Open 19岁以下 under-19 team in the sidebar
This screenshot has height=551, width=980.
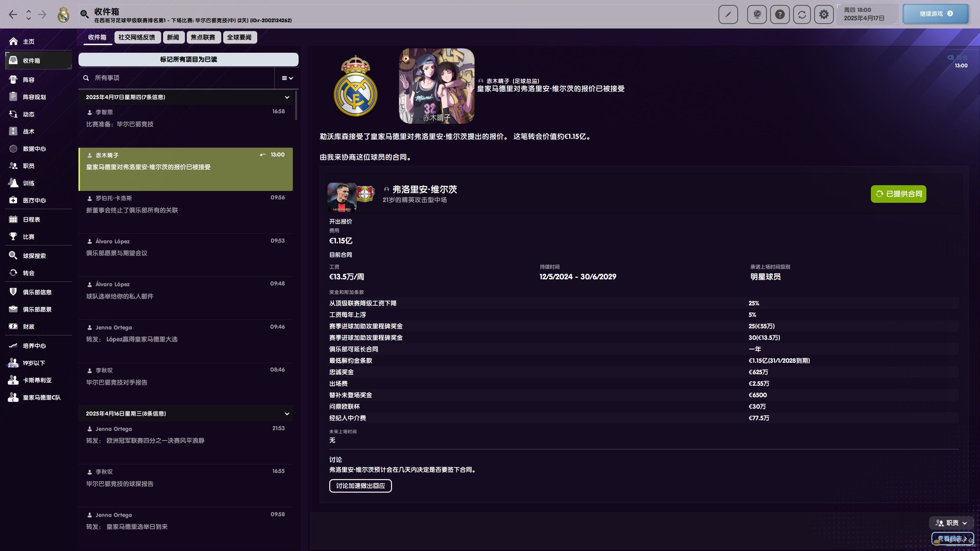point(38,363)
